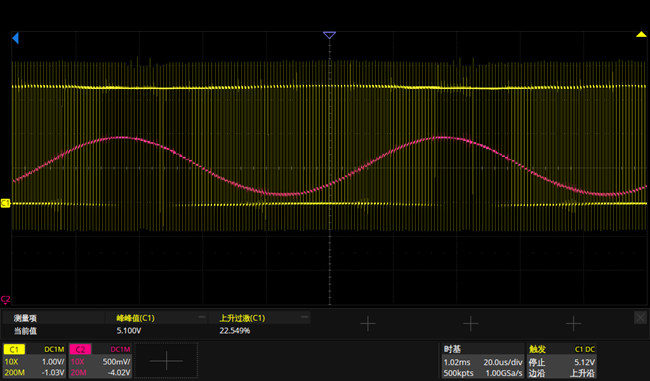This screenshot has height=381, width=650.
Task: Close the measurement panel with the X icon
Action: pos(640,318)
